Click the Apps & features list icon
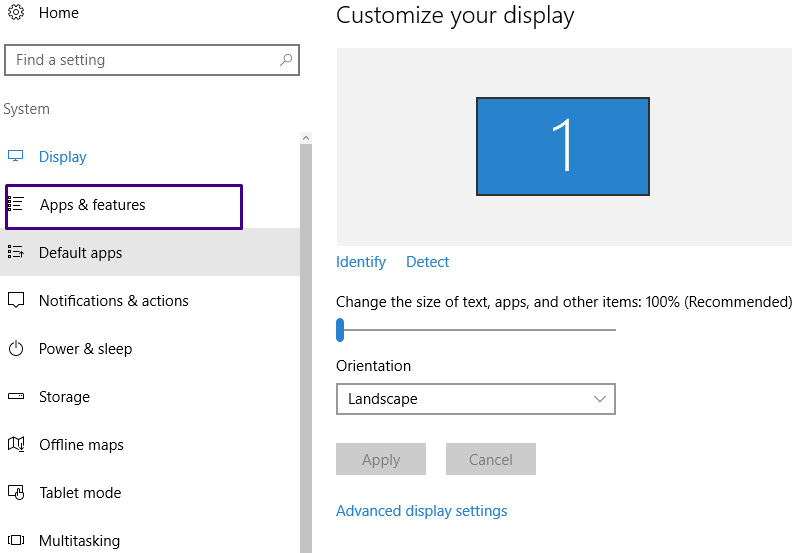Image resolution: width=797 pixels, height=553 pixels. [x=16, y=205]
